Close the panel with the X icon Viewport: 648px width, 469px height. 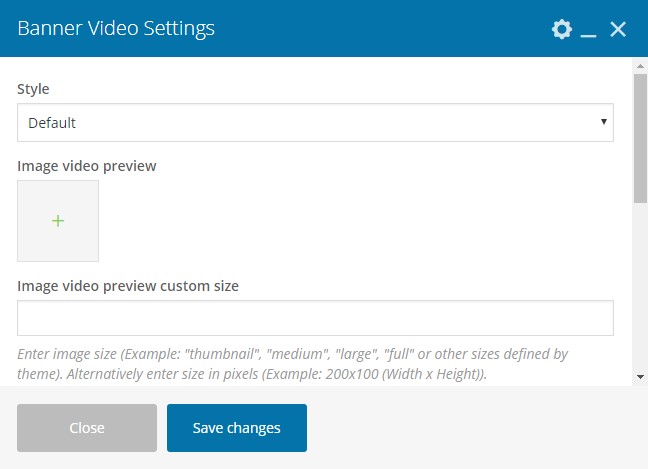point(618,29)
